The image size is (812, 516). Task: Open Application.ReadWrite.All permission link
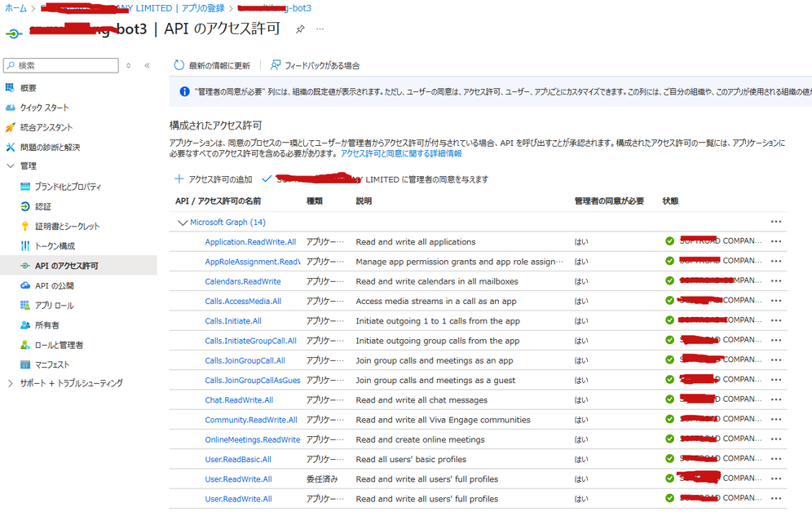click(x=250, y=242)
